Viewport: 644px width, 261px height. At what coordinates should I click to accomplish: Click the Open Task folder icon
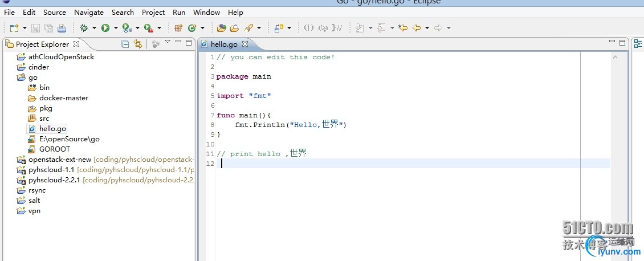tap(234, 28)
